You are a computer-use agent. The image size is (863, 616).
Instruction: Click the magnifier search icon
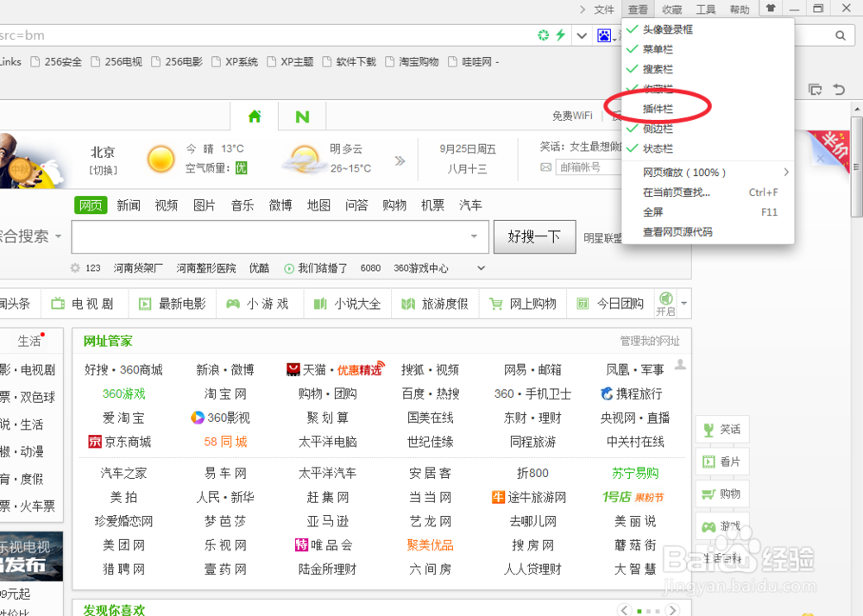[839, 36]
